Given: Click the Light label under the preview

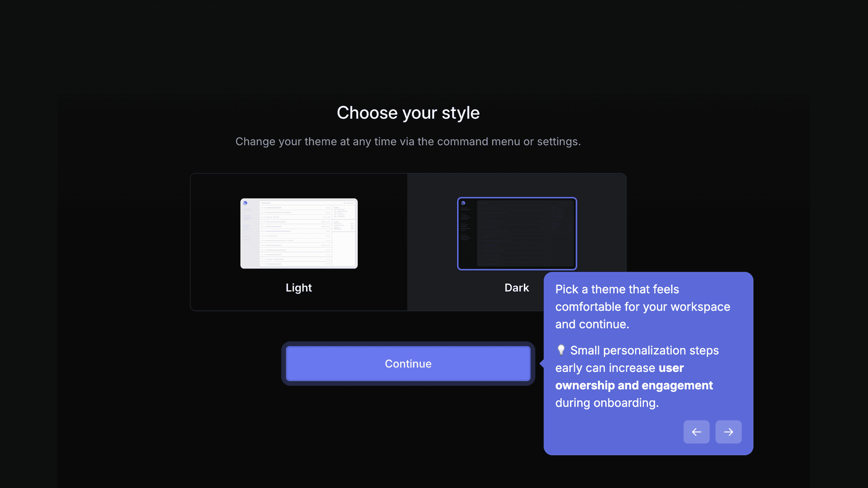Looking at the screenshot, I should tap(298, 288).
